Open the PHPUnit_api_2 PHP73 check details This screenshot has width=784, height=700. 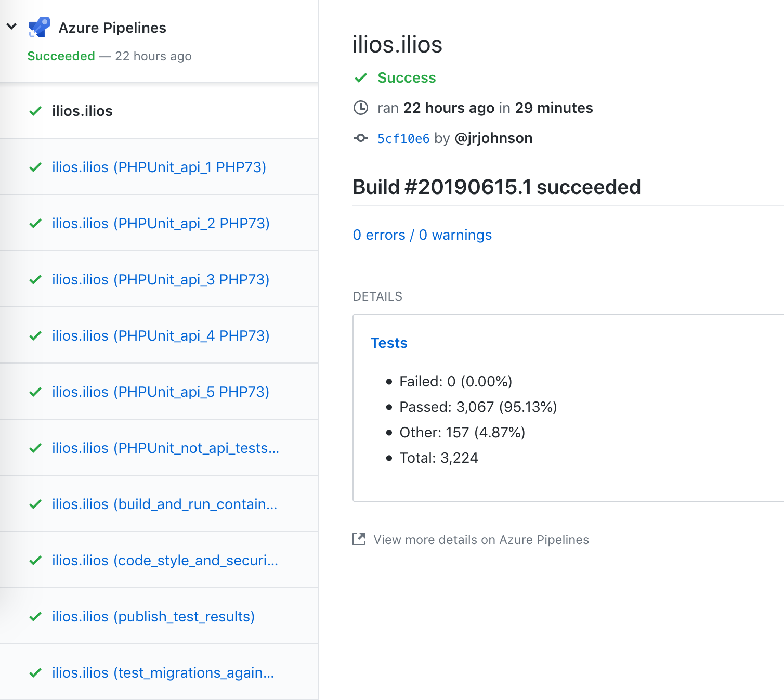tap(161, 223)
